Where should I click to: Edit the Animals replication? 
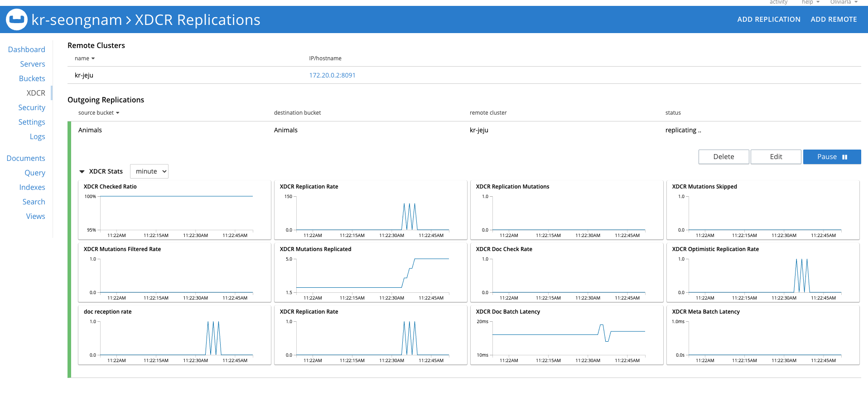776,157
